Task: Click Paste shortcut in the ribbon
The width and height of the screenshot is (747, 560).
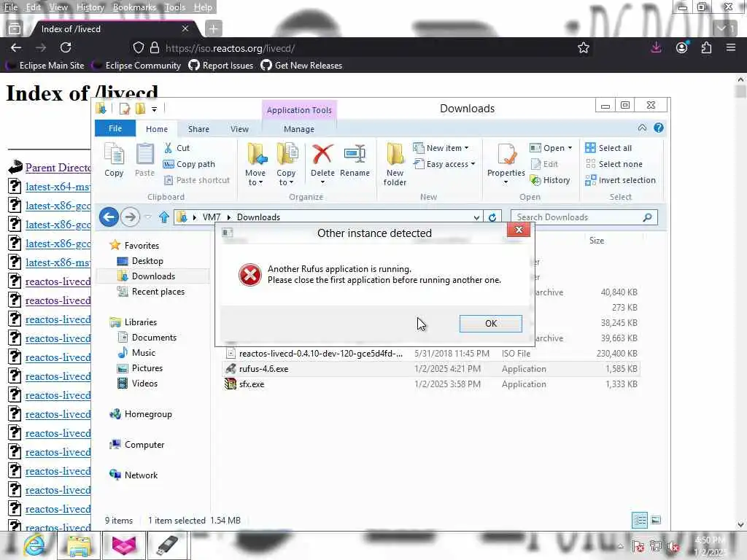Action: [197, 180]
